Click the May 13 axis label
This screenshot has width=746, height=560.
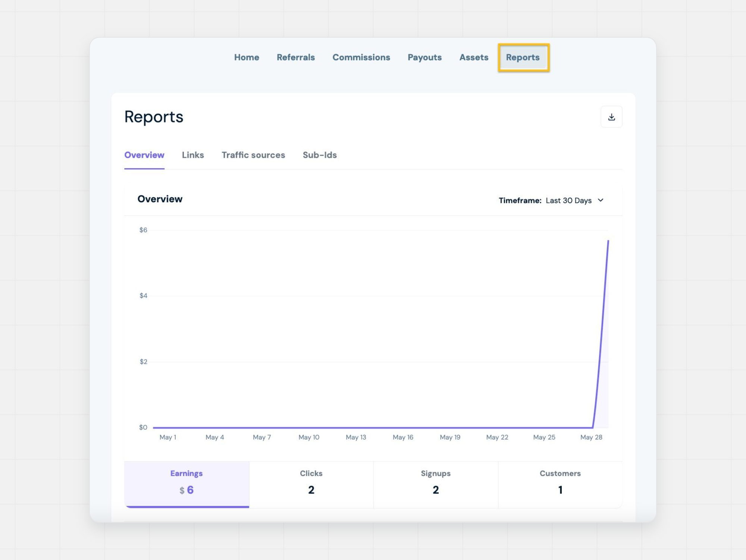[x=356, y=437]
